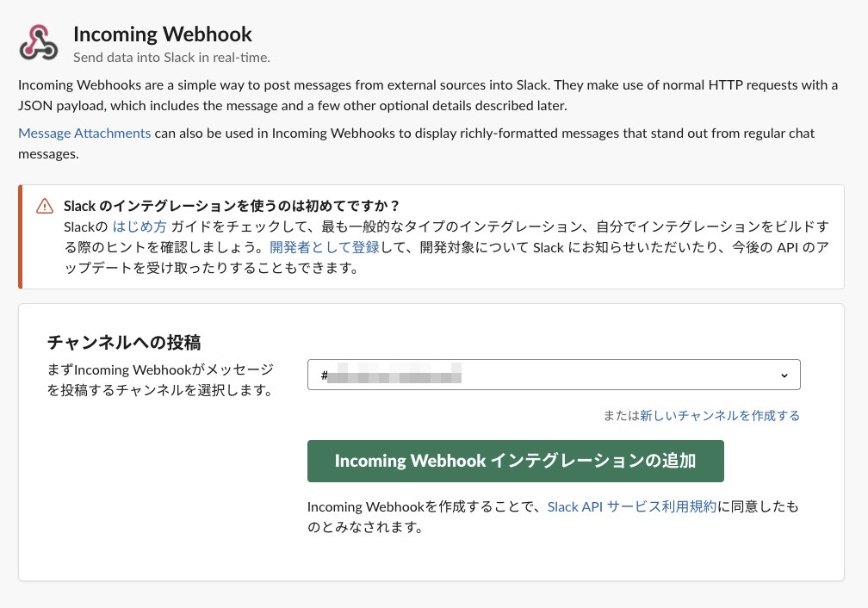868x608 pixels.
Task: Click the orange warning triangle icon
Action: click(x=43, y=206)
